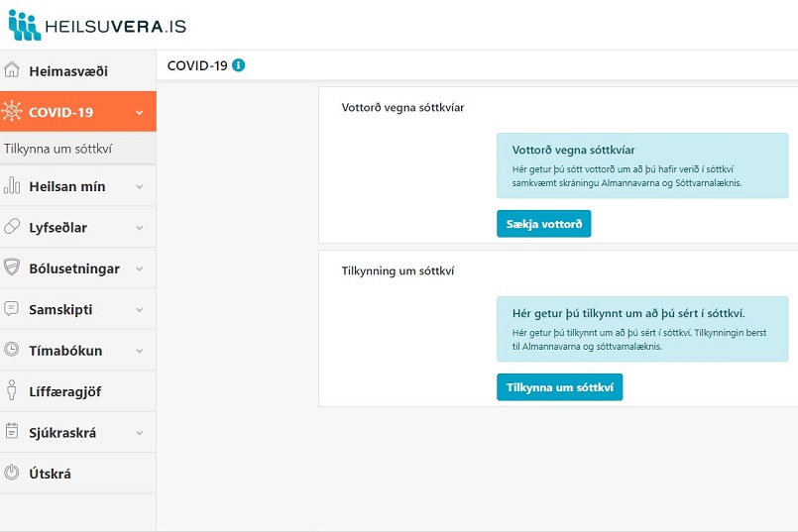Click the Sjúkraskrá clipboard icon

click(x=12, y=431)
